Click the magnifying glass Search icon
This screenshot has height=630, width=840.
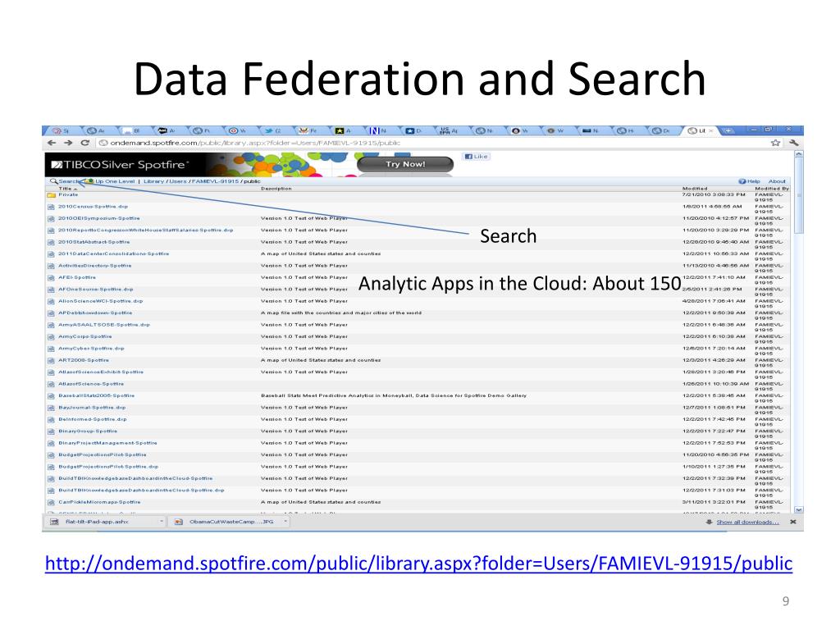coord(53,181)
